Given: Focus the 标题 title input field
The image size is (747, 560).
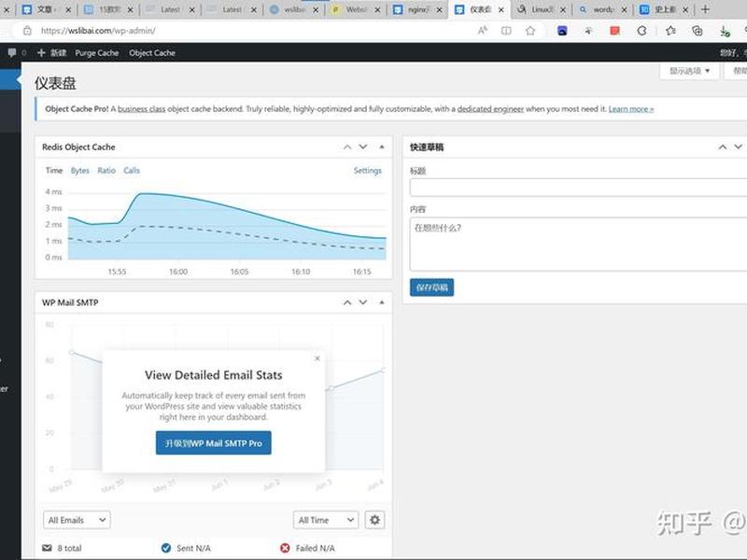Looking at the screenshot, I should 578,188.
